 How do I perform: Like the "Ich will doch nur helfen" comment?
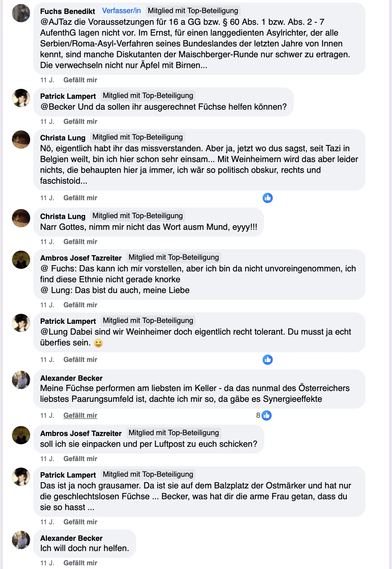click(80, 563)
